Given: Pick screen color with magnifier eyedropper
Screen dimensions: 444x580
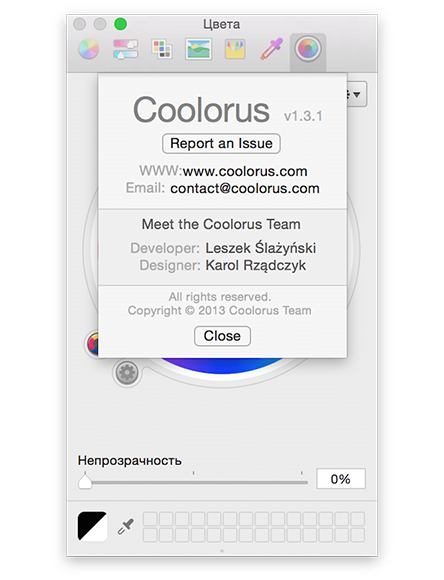Looking at the screenshot, I should click(126, 526).
